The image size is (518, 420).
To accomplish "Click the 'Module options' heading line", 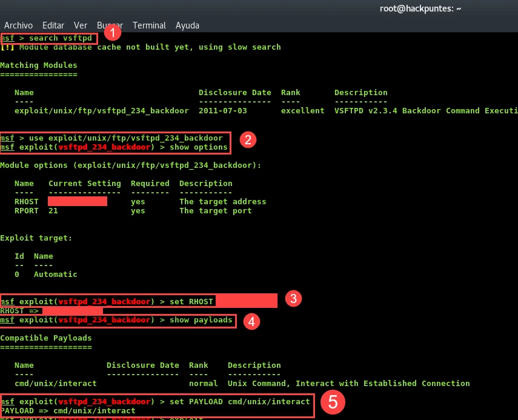I will click(x=130, y=165).
